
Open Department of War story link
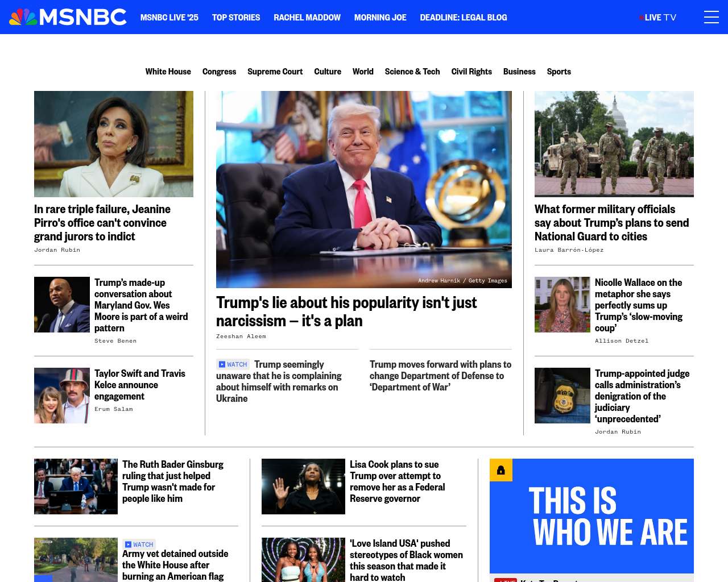coord(440,376)
